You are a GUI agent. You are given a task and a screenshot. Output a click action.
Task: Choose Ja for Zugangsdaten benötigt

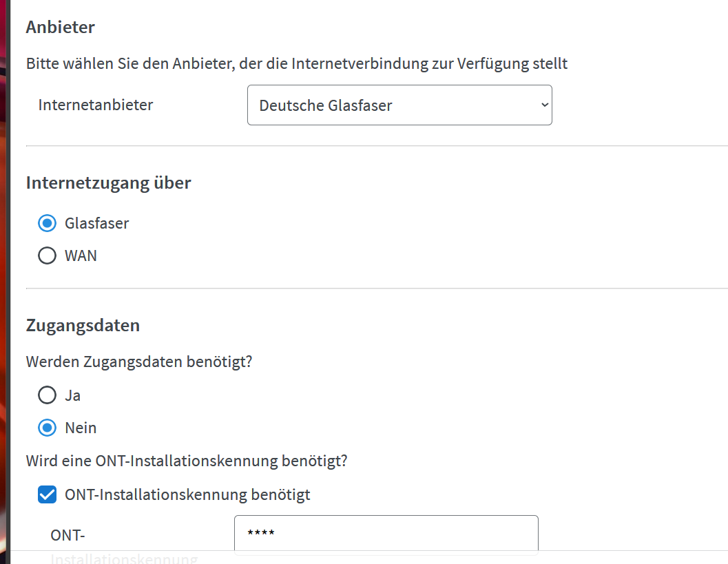point(47,395)
